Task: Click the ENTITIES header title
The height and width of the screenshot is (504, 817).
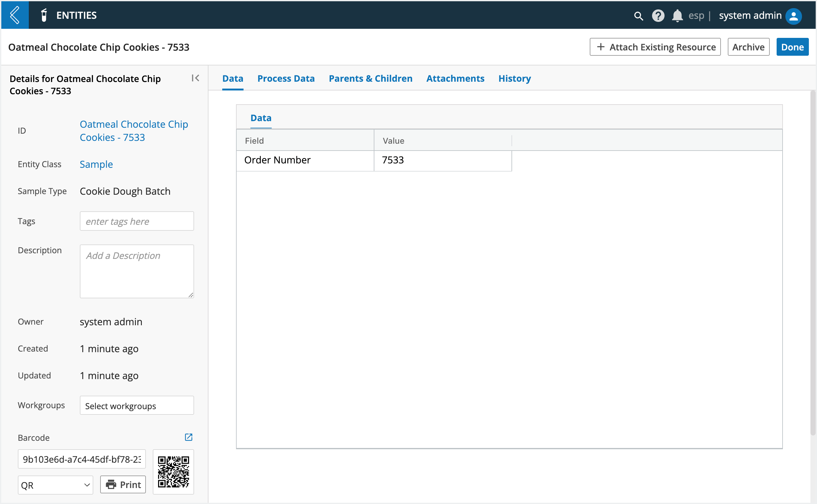Action: [x=76, y=15]
